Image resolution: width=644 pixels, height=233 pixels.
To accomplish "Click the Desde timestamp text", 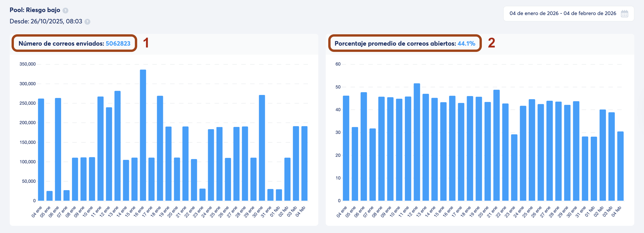I will 46,21.
